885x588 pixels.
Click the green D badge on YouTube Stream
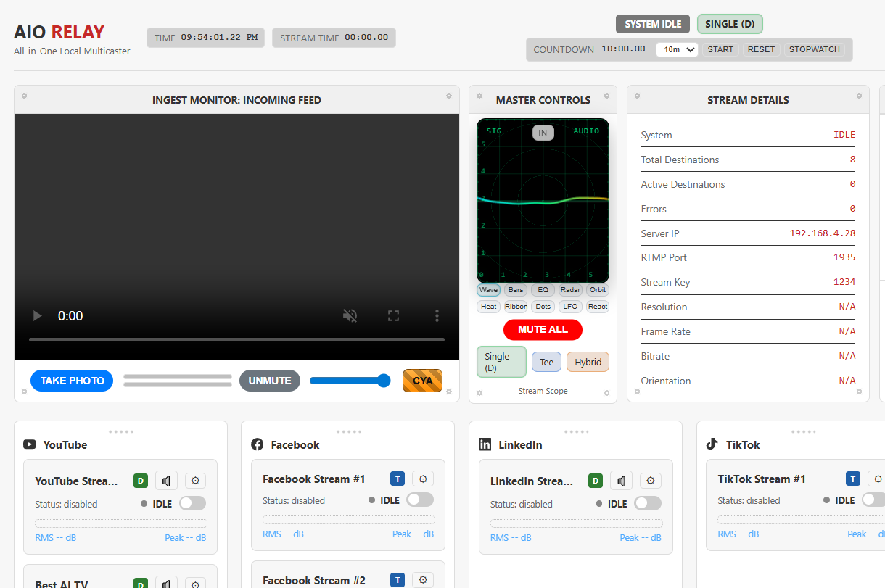[141, 480]
